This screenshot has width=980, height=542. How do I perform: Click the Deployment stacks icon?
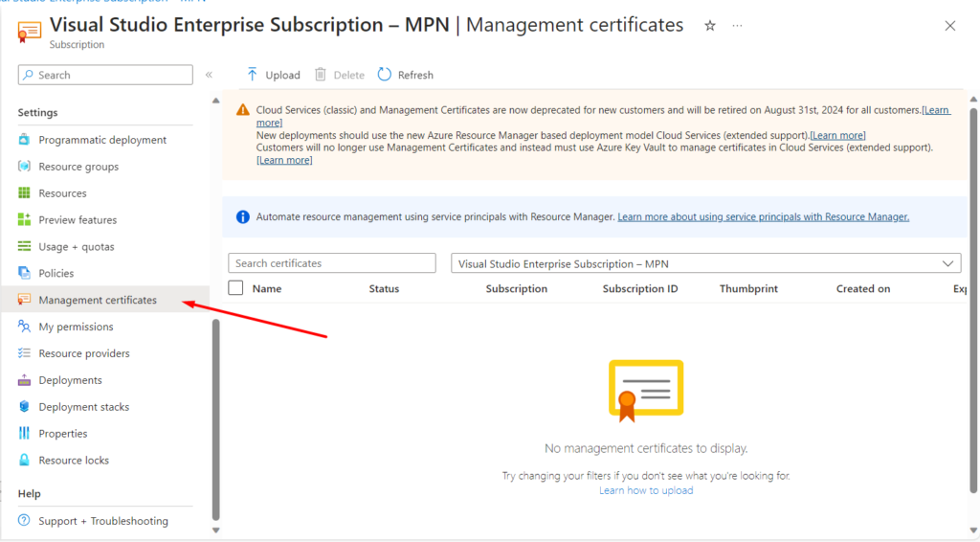click(24, 406)
